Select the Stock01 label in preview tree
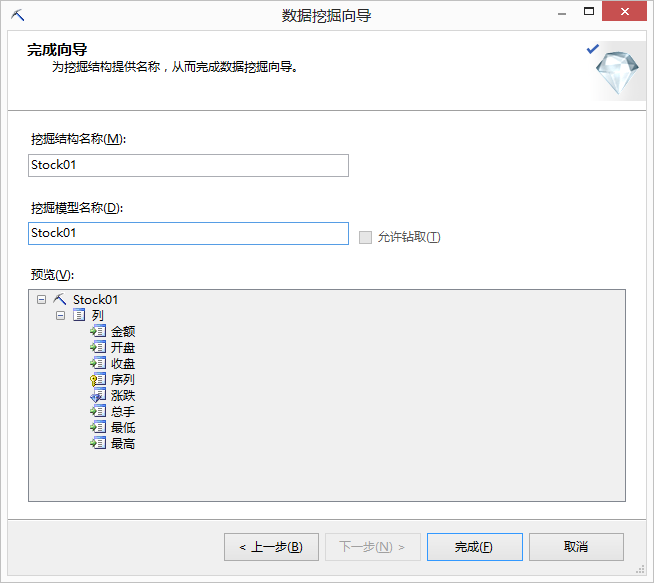The image size is (654, 583). tap(96, 299)
